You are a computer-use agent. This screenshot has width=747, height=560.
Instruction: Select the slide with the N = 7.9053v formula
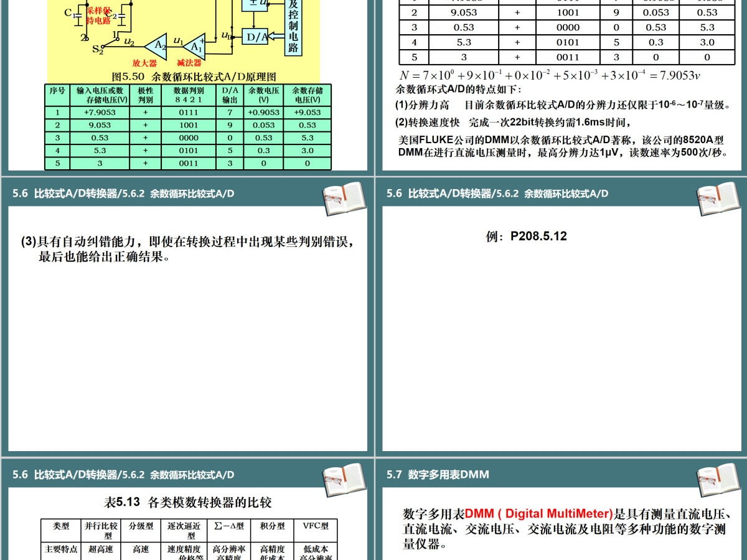click(x=561, y=86)
